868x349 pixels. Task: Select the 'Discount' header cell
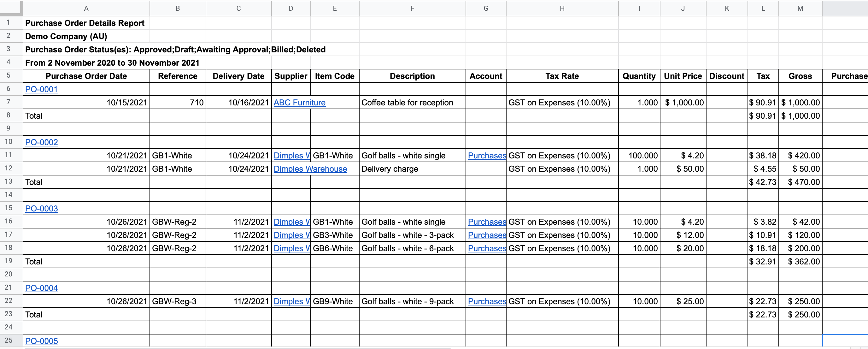727,76
